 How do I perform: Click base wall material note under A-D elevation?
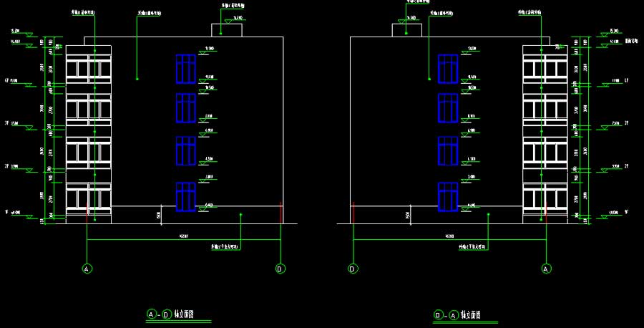coord(224,247)
